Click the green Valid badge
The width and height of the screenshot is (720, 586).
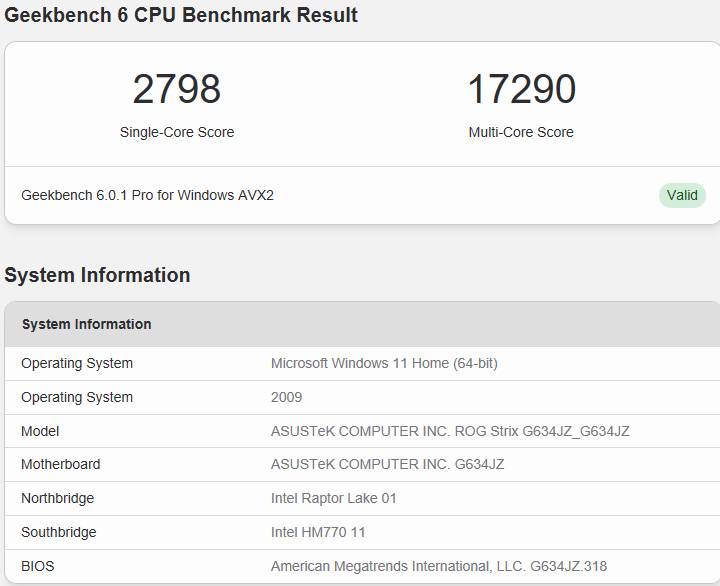tap(682, 195)
